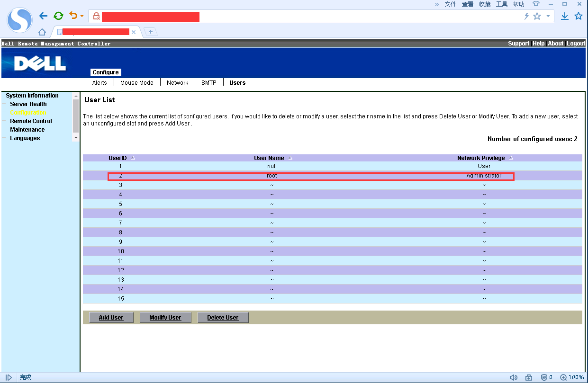Open a new tab with plus button
The width and height of the screenshot is (588, 383).
coord(151,32)
